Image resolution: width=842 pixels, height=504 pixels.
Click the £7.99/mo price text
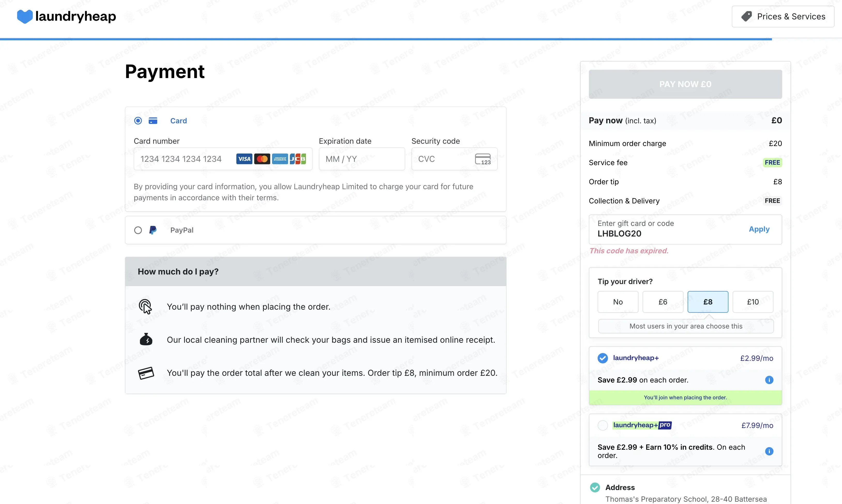pyautogui.click(x=757, y=425)
